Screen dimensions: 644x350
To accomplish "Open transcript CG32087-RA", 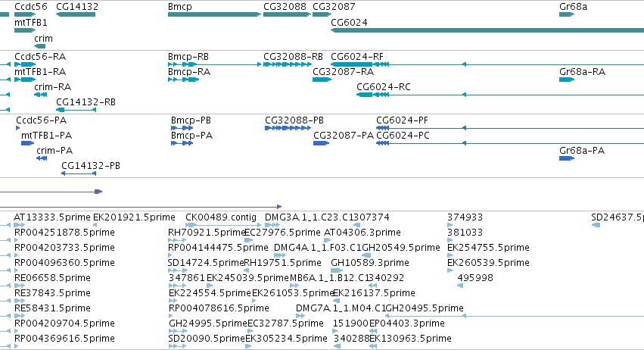I will click(343, 71).
